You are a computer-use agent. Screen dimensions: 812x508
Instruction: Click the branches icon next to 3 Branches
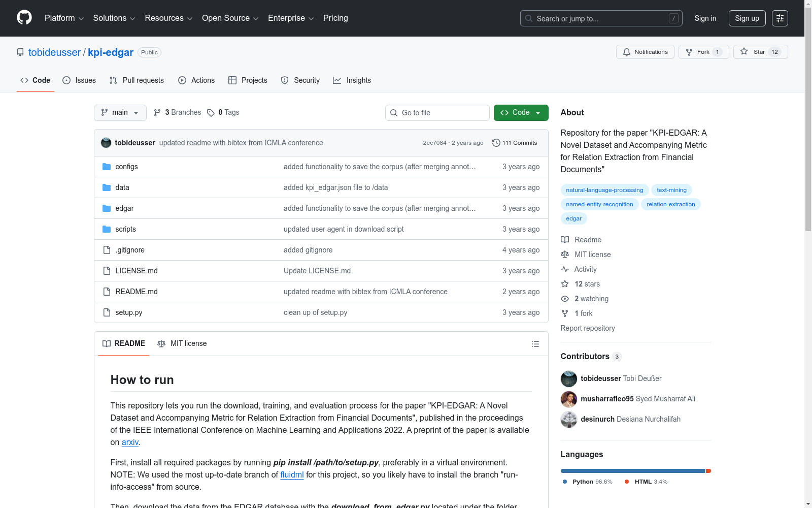pos(157,113)
